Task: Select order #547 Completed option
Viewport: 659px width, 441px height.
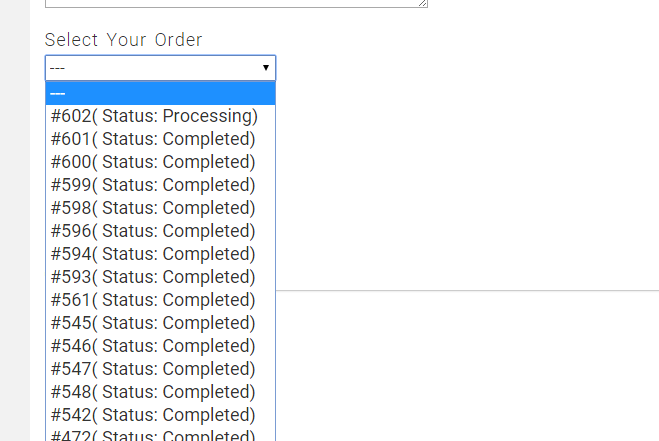Action: 153,369
